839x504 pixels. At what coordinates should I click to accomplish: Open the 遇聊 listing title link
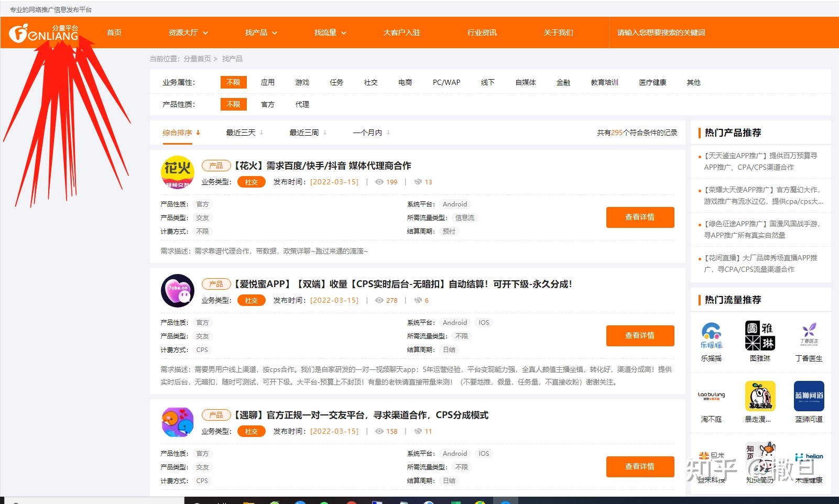361,415
